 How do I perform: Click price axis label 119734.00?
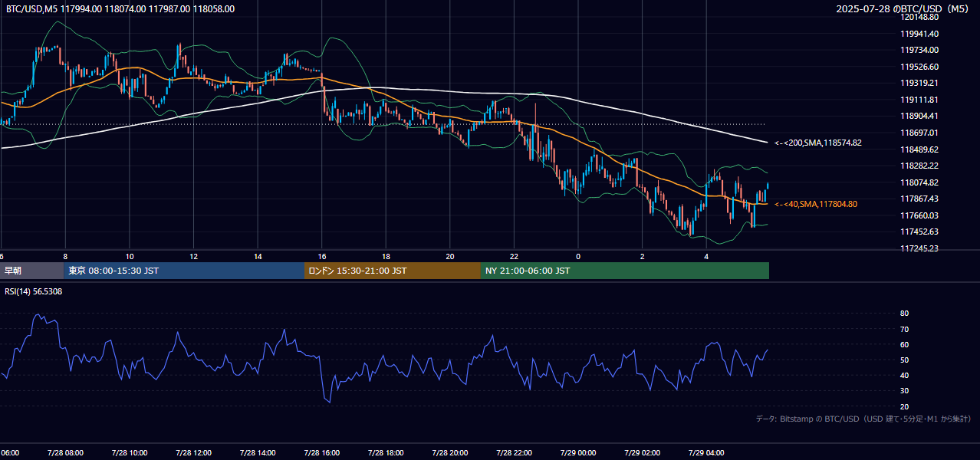point(919,50)
